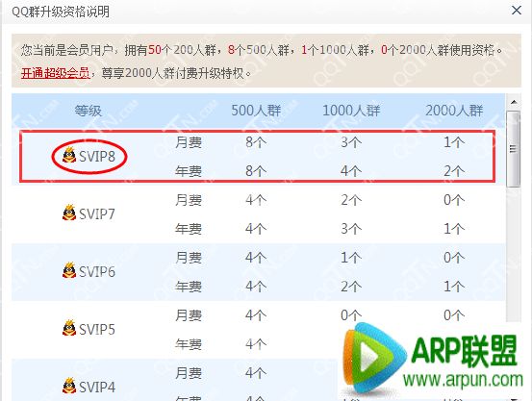Select the SVIP4 level label
The image size is (532, 401).
97,388
